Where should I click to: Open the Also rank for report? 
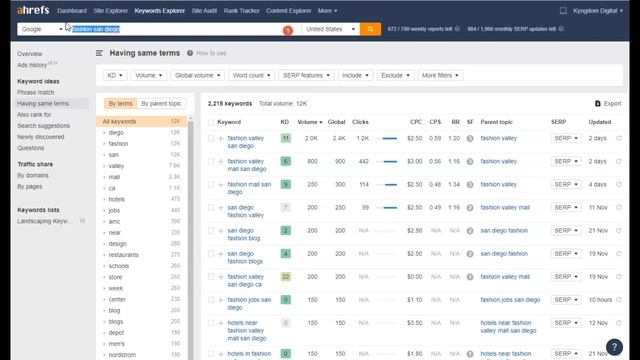(x=34, y=115)
